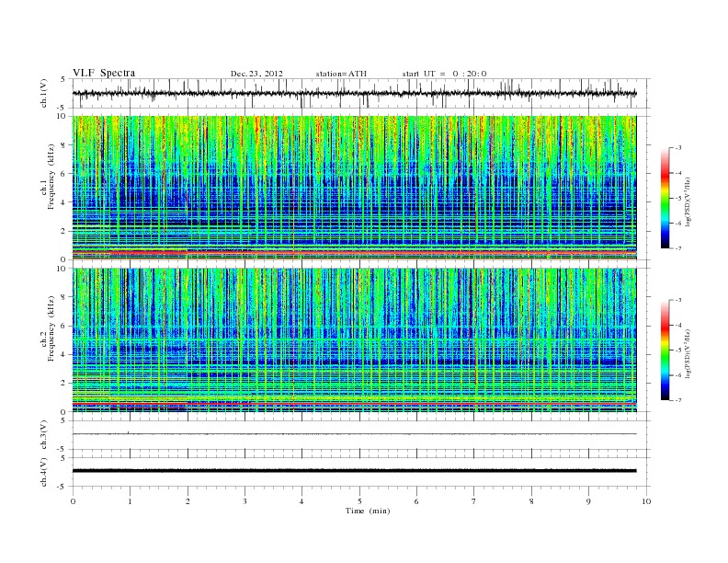
Task: Click the "8" kHz tick on ch.1 frequency axis
Action: (64, 145)
